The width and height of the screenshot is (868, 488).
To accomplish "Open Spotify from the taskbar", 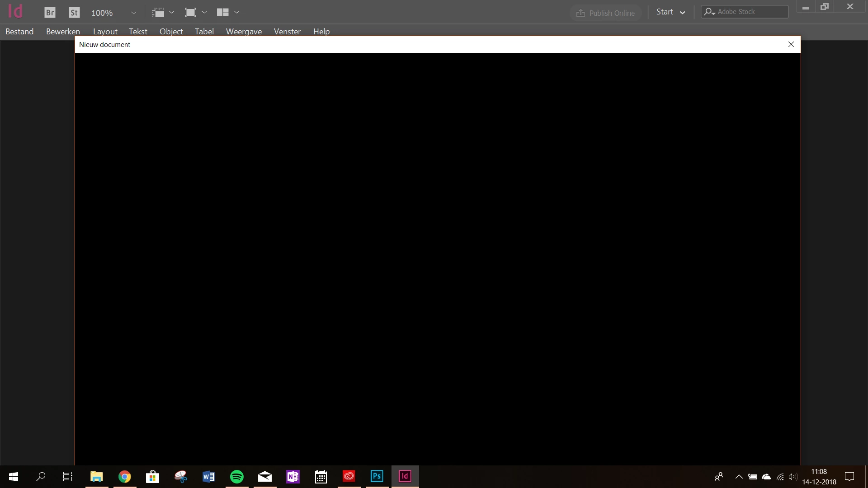I will tap(237, 476).
